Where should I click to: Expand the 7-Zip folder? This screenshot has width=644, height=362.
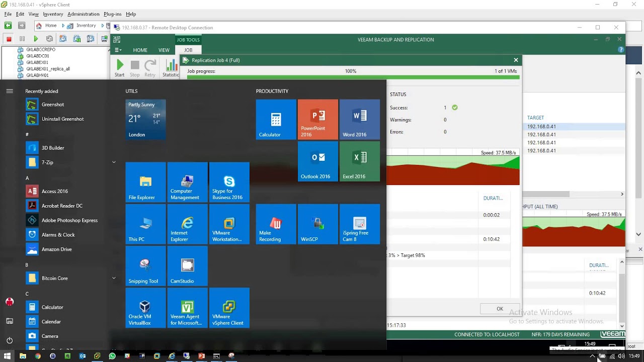click(114, 162)
